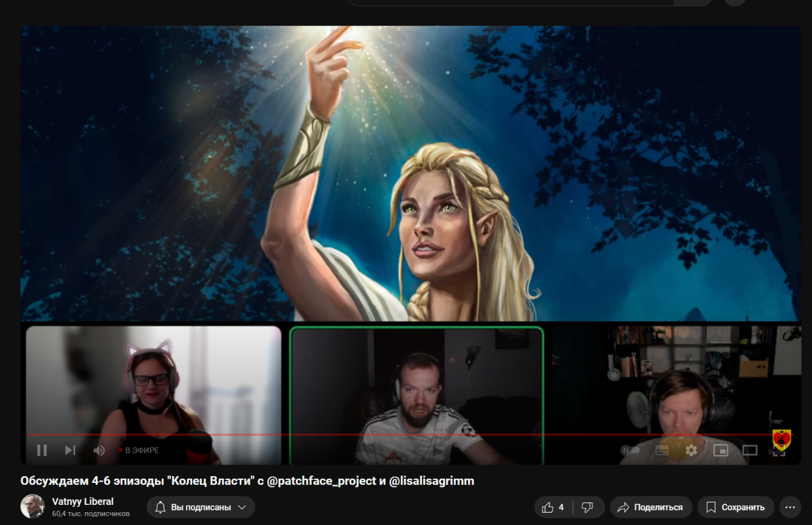The width and height of the screenshot is (812, 525).
Task: Like the video with thumbs-up
Action: coord(553,507)
